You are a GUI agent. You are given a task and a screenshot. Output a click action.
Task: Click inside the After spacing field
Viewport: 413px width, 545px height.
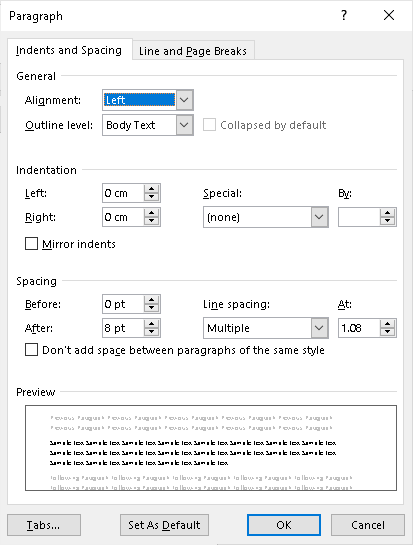(123, 328)
